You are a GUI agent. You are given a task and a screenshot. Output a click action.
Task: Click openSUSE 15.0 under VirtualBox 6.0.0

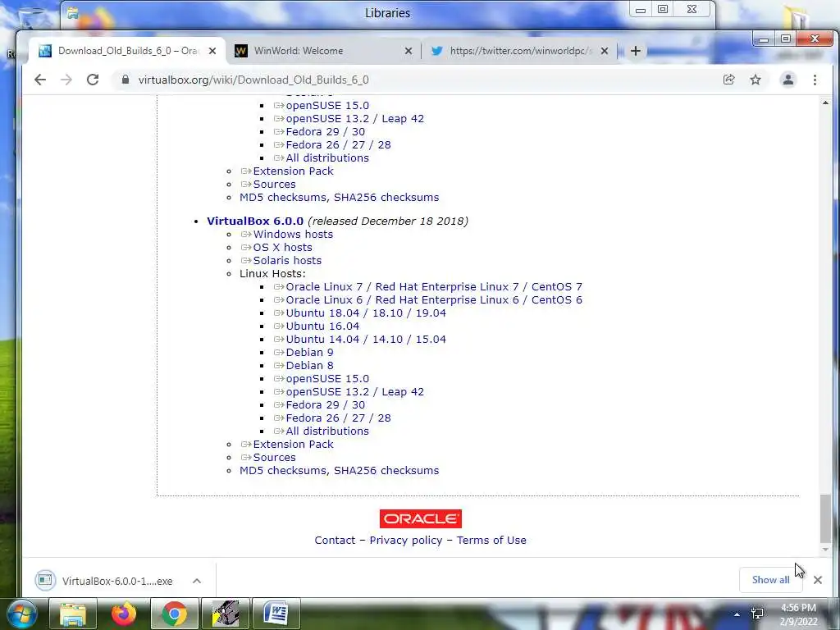tap(326, 379)
